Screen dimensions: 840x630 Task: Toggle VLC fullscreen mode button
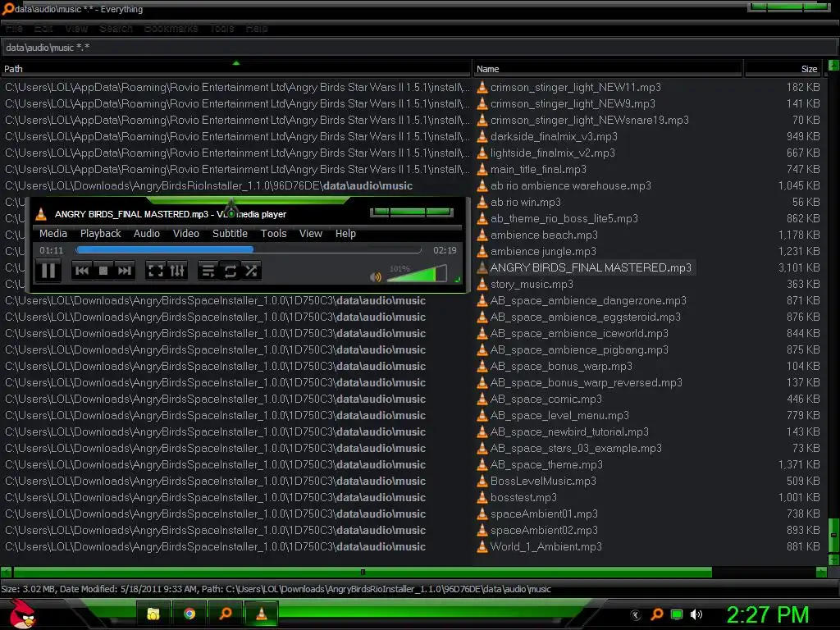pos(155,271)
